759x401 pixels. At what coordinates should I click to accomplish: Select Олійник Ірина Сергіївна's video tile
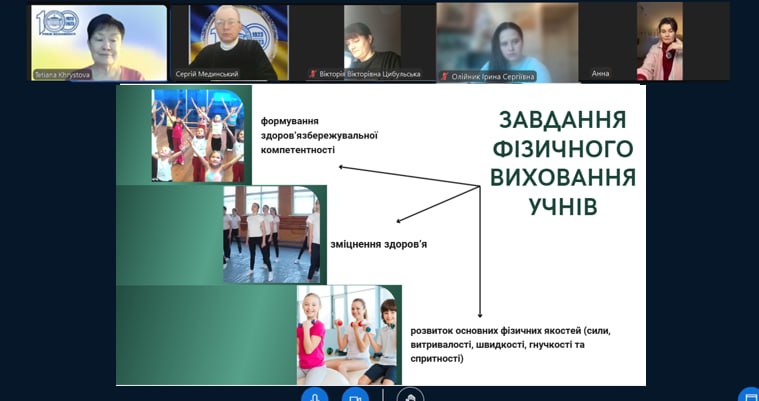pos(508,41)
